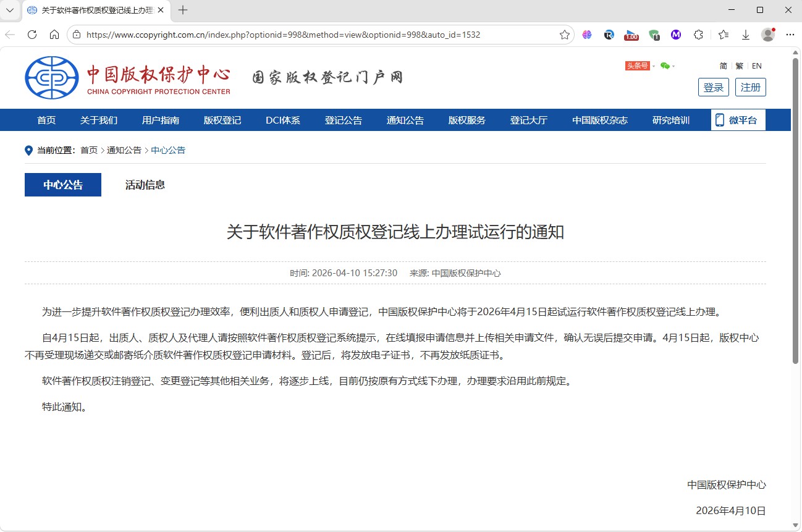802x532 pixels.
Task: Open the browser Collections icon
Action: point(722,35)
